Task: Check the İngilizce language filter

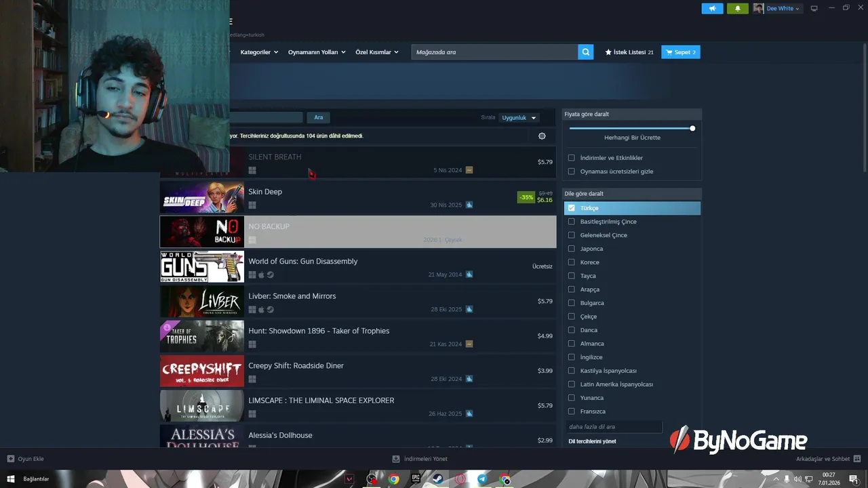Action: (x=572, y=357)
